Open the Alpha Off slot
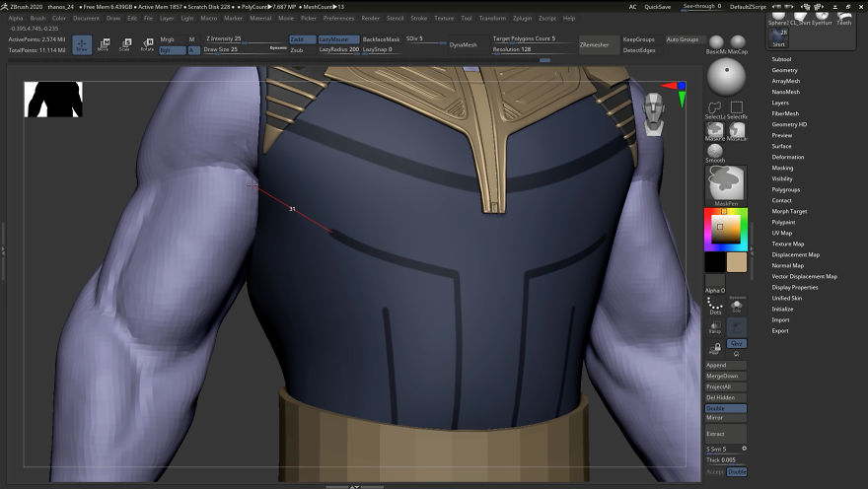868x489 pixels. pyautogui.click(x=715, y=283)
